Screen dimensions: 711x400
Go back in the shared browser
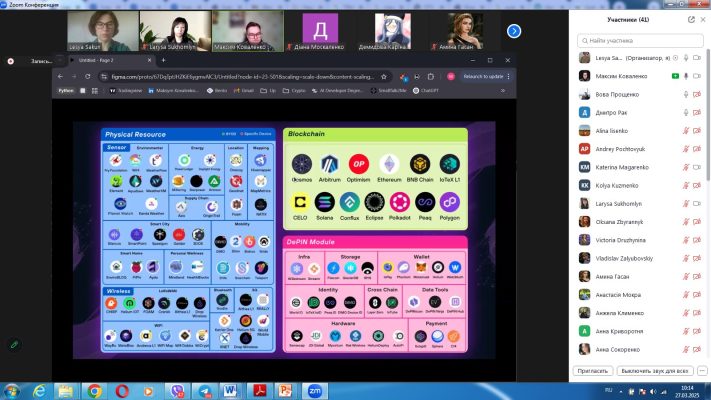coord(60,77)
